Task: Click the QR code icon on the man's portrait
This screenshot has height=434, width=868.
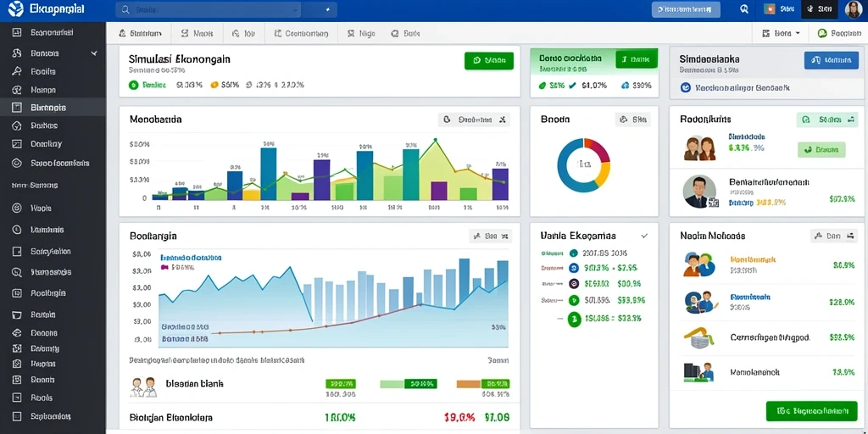Action: tap(712, 203)
